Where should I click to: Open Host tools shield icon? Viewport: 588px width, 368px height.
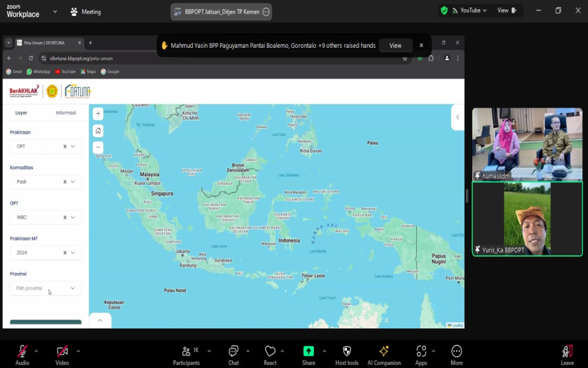click(x=347, y=351)
